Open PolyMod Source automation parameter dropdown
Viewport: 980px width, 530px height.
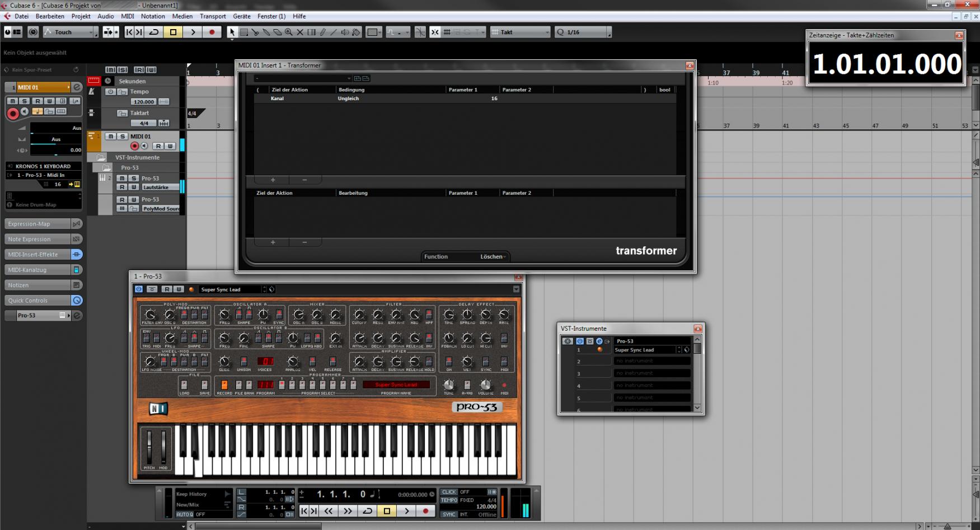click(161, 209)
